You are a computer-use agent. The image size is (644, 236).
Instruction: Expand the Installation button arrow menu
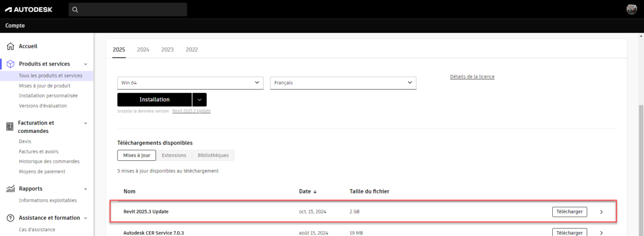(199, 99)
